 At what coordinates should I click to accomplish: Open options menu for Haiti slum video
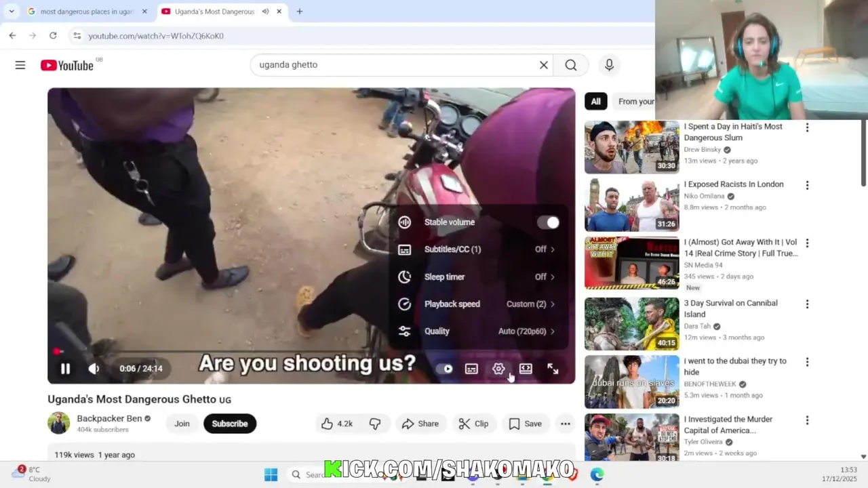click(807, 127)
